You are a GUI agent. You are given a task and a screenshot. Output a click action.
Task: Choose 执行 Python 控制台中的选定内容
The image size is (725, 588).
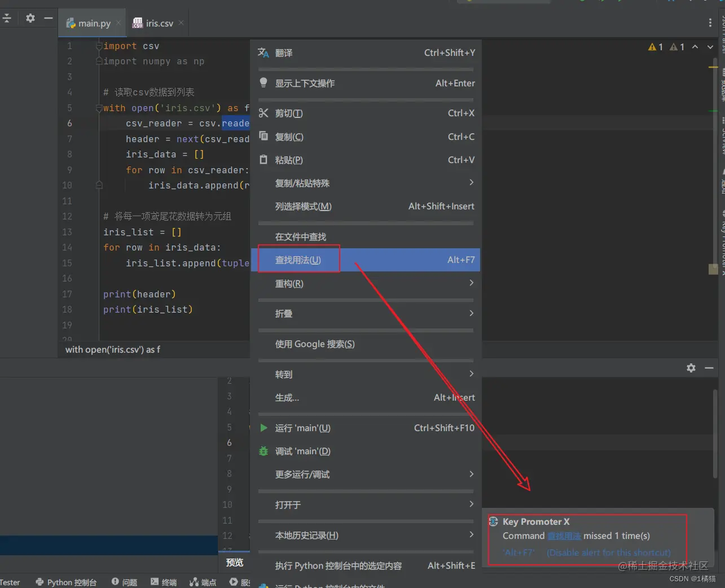(x=366, y=565)
